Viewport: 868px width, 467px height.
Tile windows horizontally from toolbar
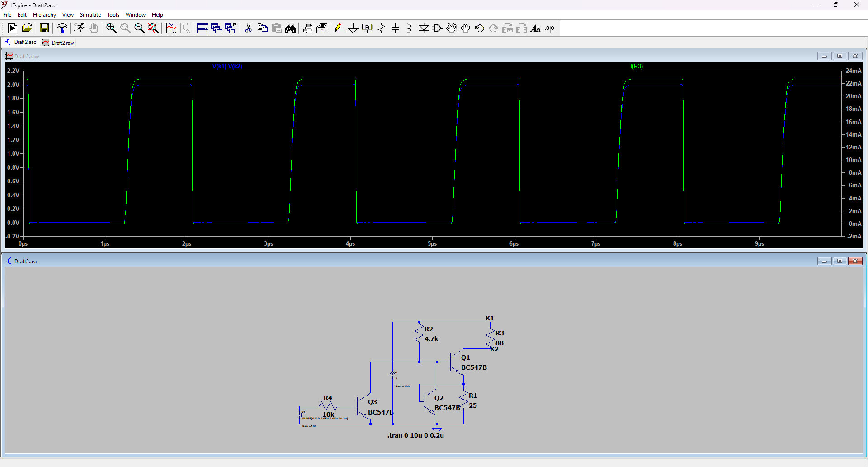pyautogui.click(x=203, y=29)
